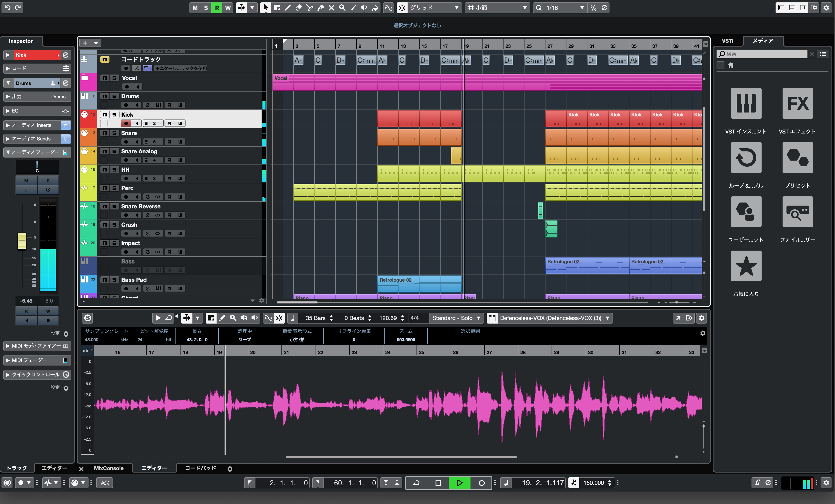Click the Redo arrow icon
Viewport: 835px width, 504px height.
(18, 7)
